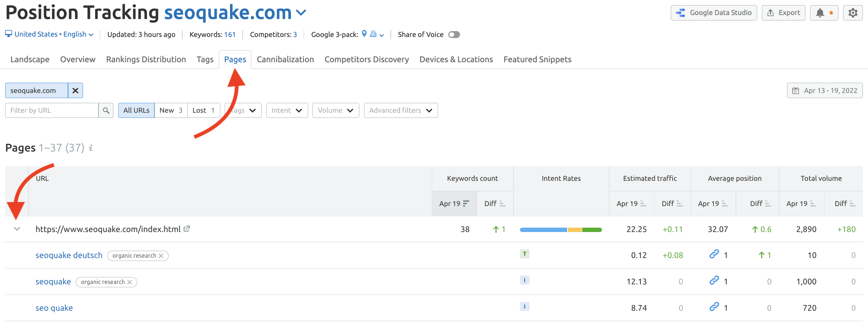This screenshot has height=325, width=868.
Task: Open index.html URL external link icon
Action: (x=187, y=229)
